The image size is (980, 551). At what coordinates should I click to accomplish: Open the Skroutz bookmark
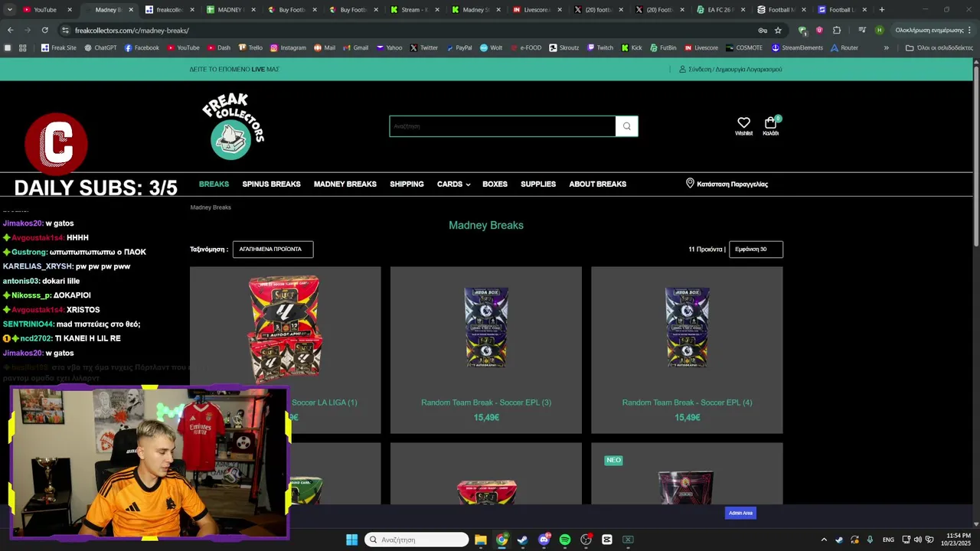[x=563, y=47]
